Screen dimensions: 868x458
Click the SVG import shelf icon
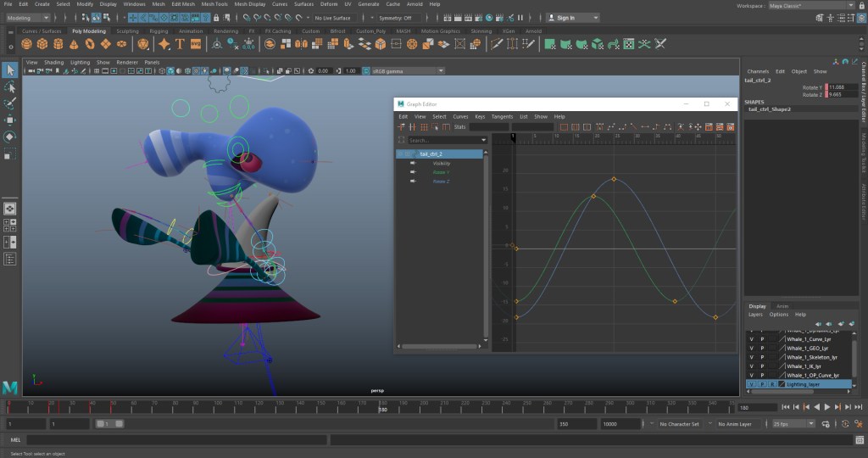(x=196, y=43)
